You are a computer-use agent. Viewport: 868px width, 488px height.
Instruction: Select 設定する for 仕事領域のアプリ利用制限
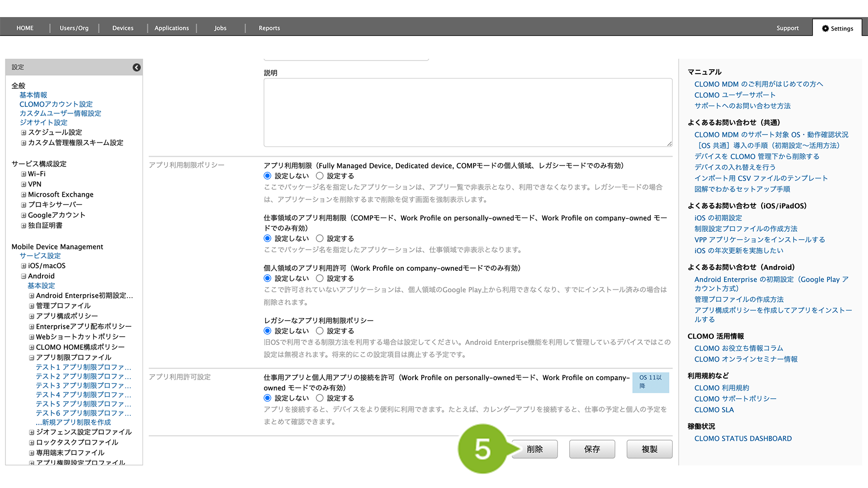(x=320, y=239)
